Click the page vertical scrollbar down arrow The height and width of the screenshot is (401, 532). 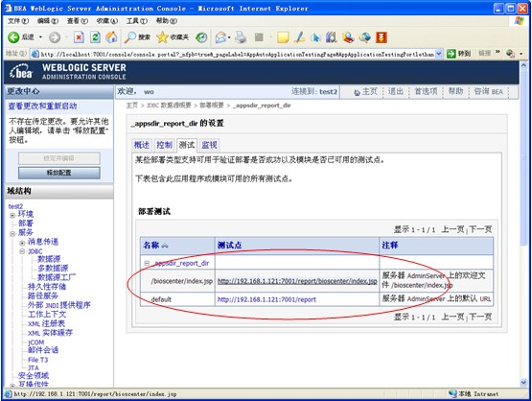coord(523,383)
